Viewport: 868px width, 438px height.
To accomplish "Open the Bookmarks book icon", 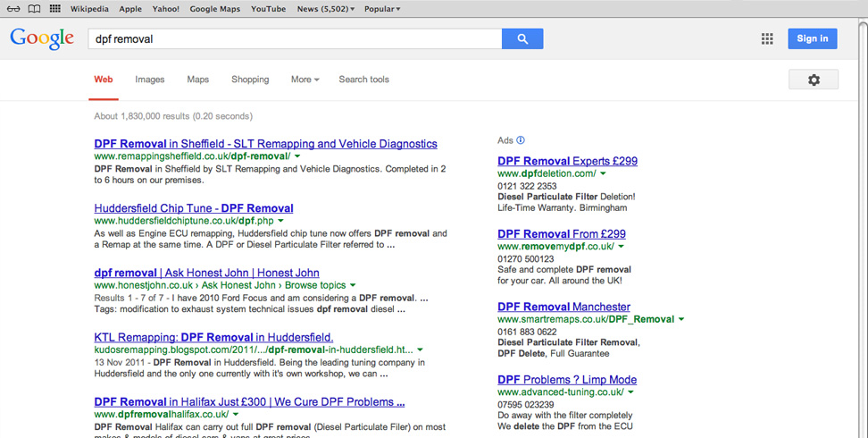I will 34,9.
